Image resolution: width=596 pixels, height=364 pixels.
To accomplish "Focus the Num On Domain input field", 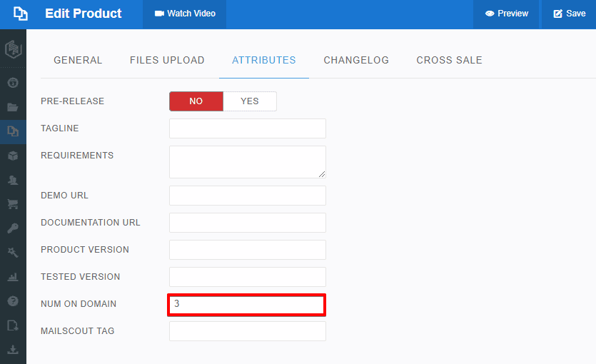I will [x=247, y=304].
